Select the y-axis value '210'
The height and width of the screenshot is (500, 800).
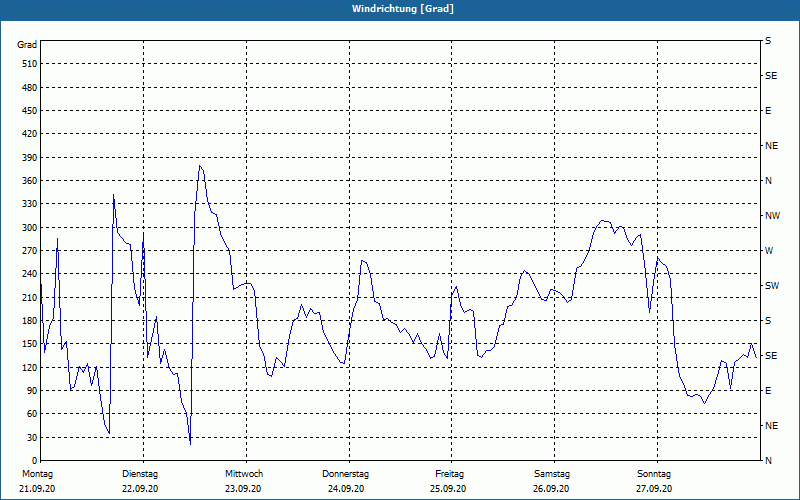click(x=30, y=297)
